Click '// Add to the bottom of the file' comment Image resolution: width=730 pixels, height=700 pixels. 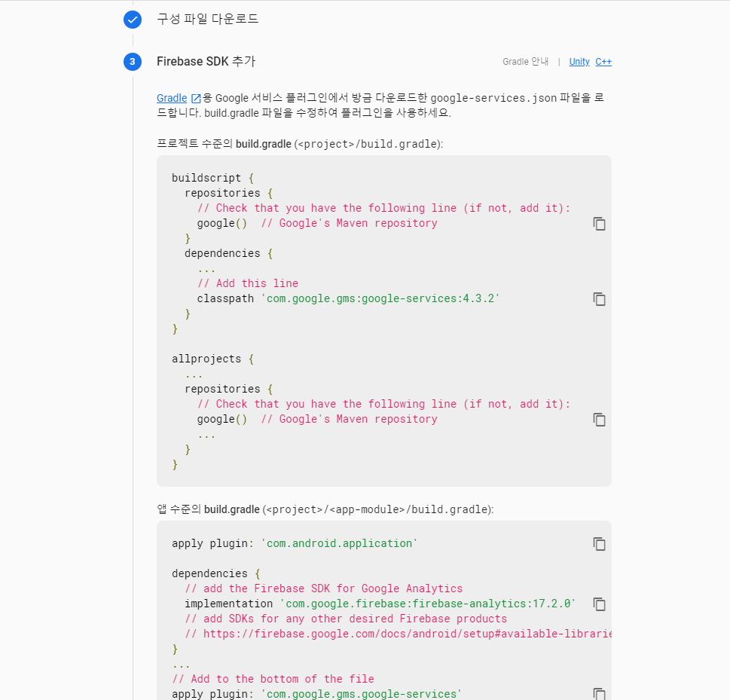273,679
